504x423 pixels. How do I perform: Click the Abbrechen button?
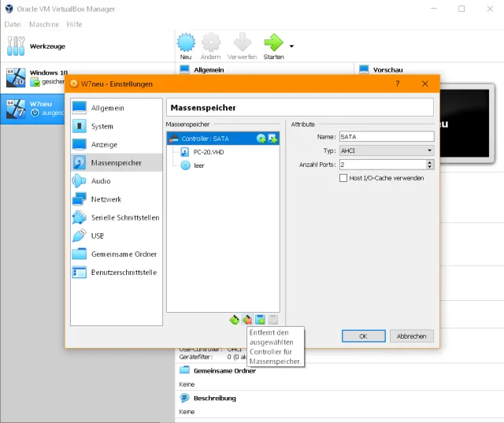(411, 336)
